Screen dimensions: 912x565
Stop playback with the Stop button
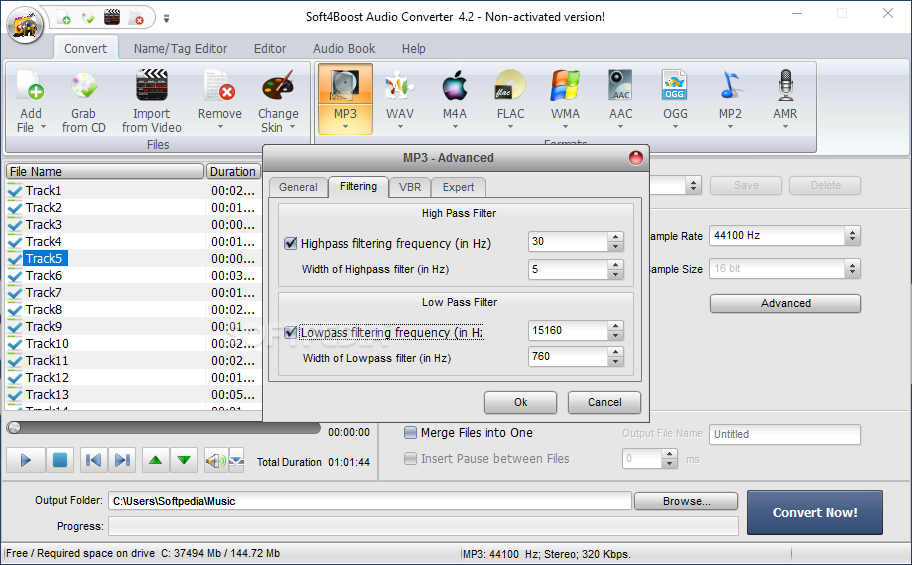point(59,460)
